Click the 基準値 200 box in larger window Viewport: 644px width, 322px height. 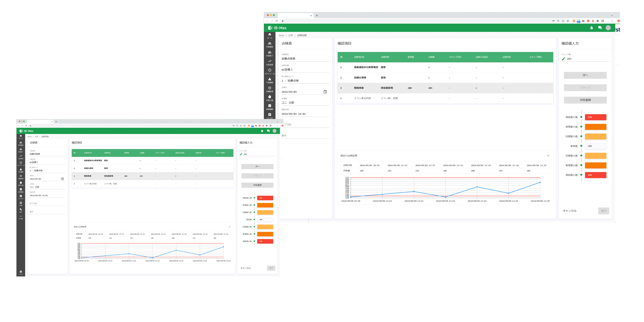click(x=596, y=146)
